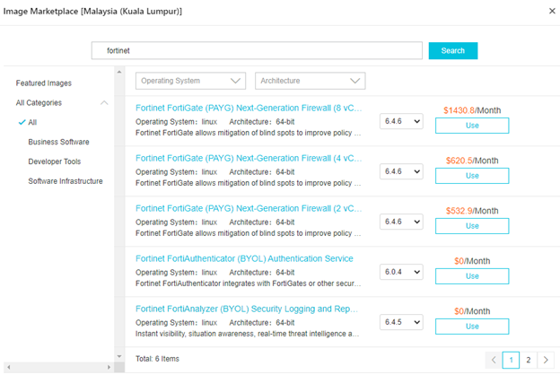560x392 pixels.
Task: Open the Architecture filter dropdown
Action: tap(310, 81)
